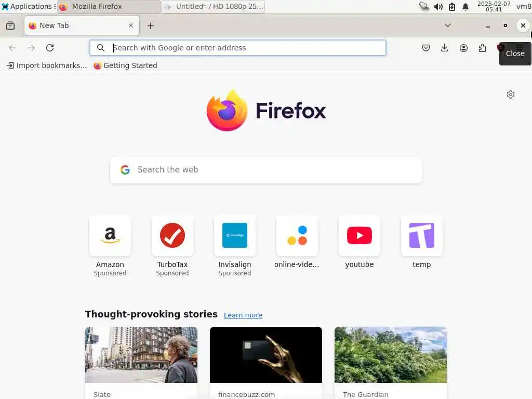
Task: Open The Guardian story thumbnail
Action: [391, 355]
